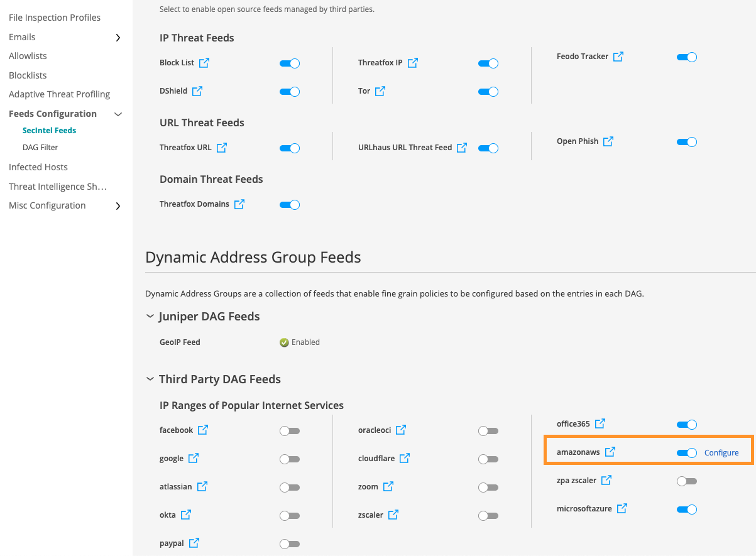Expand the Misc Configuration arrow
756x556 pixels.
pyautogui.click(x=118, y=206)
